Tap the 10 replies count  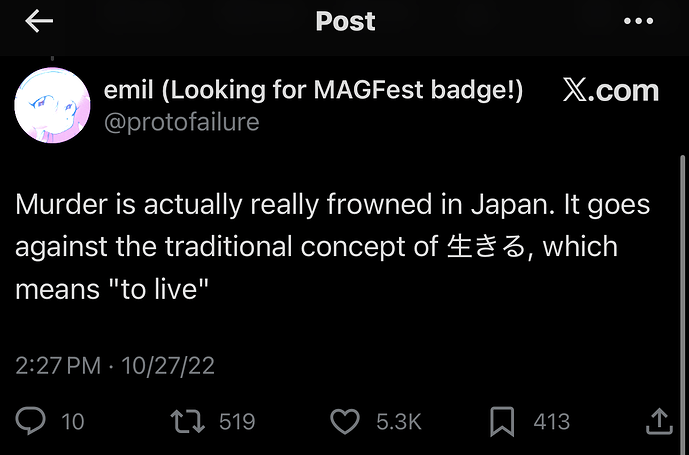pyautogui.click(x=73, y=422)
